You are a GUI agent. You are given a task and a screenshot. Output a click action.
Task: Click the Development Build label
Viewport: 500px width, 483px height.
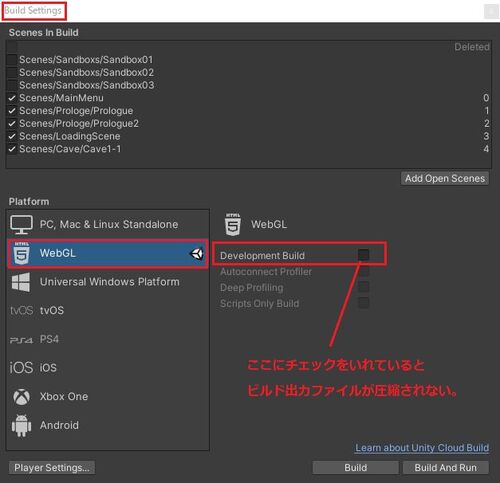pos(262,256)
